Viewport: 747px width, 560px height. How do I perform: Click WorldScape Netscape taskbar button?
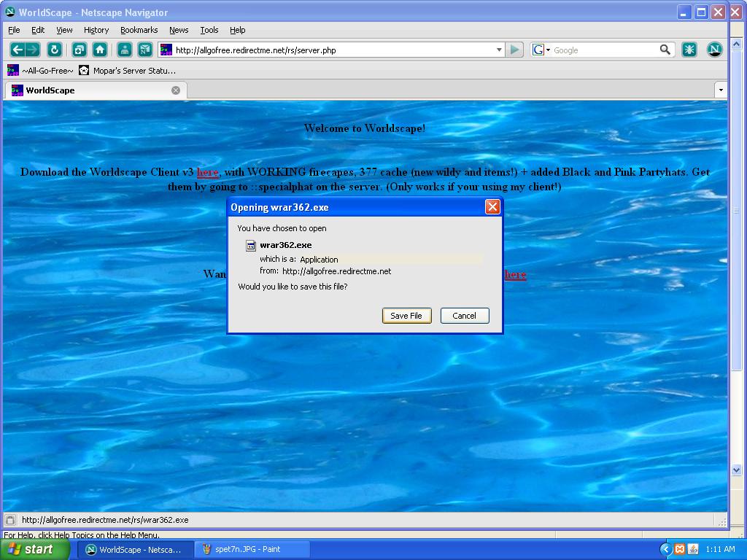click(134, 550)
